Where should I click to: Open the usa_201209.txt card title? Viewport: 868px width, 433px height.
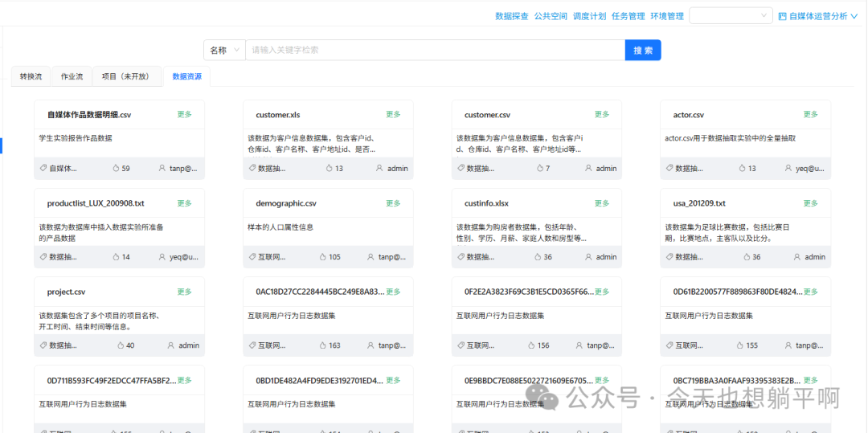(x=699, y=203)
